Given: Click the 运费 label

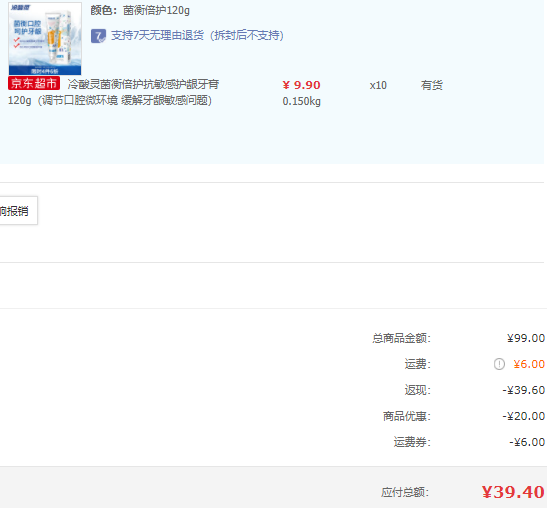Looking at the screenshot, I should (x=418, y=364).
